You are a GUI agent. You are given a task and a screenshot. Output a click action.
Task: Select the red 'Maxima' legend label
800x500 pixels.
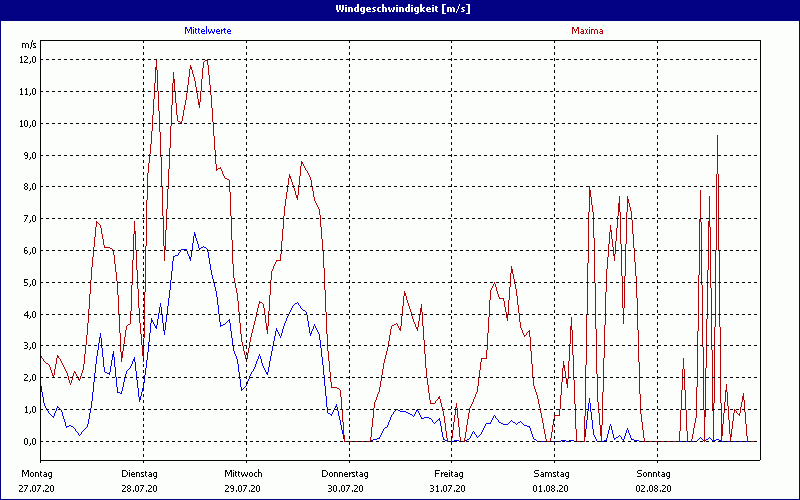[587, 31]
